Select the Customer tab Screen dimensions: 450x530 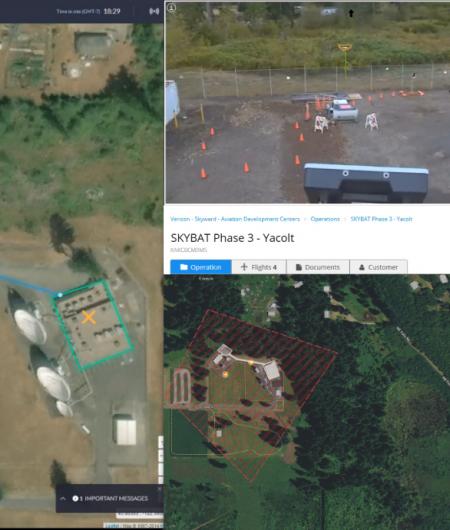click(x=378, y=267)
